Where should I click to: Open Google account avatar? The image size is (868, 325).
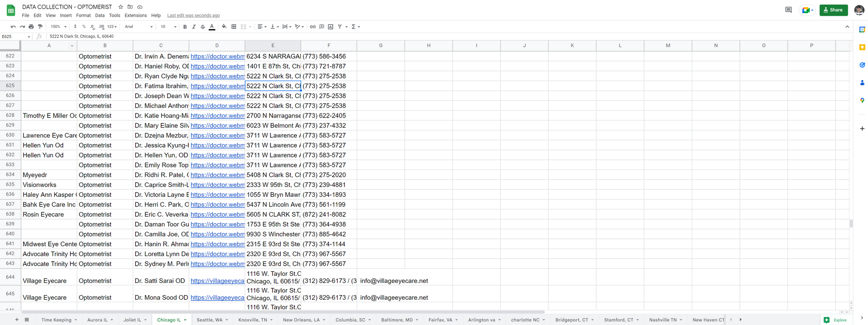coord(859,10)
